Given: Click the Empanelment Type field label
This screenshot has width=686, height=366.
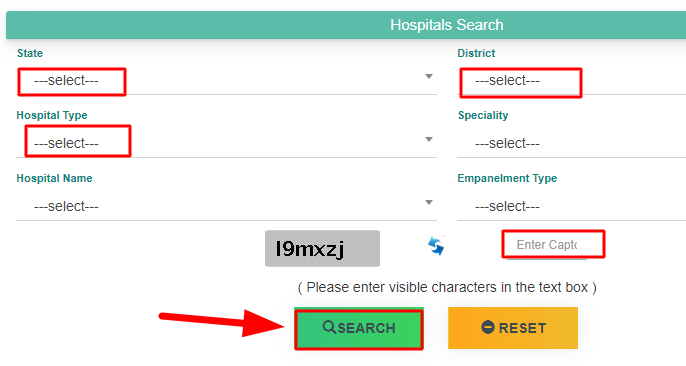Looking at the screenshot, I should (x=507, y=178).
